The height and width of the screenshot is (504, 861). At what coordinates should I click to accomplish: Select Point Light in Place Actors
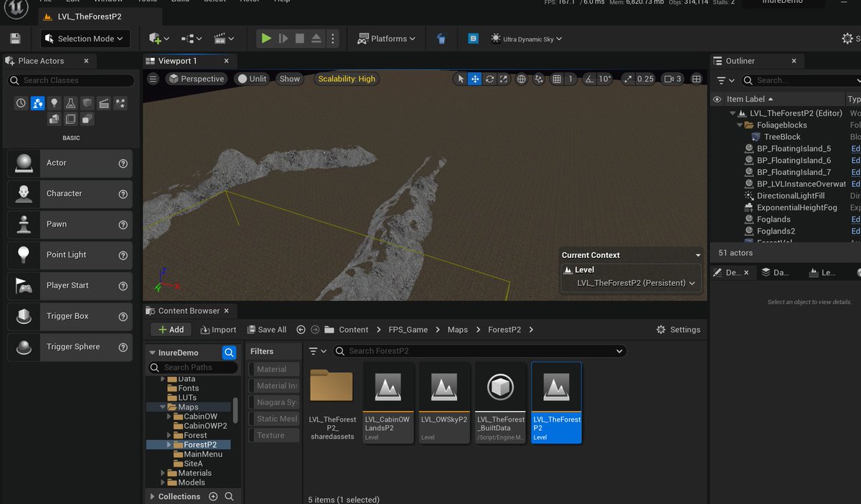click(70, 255)
